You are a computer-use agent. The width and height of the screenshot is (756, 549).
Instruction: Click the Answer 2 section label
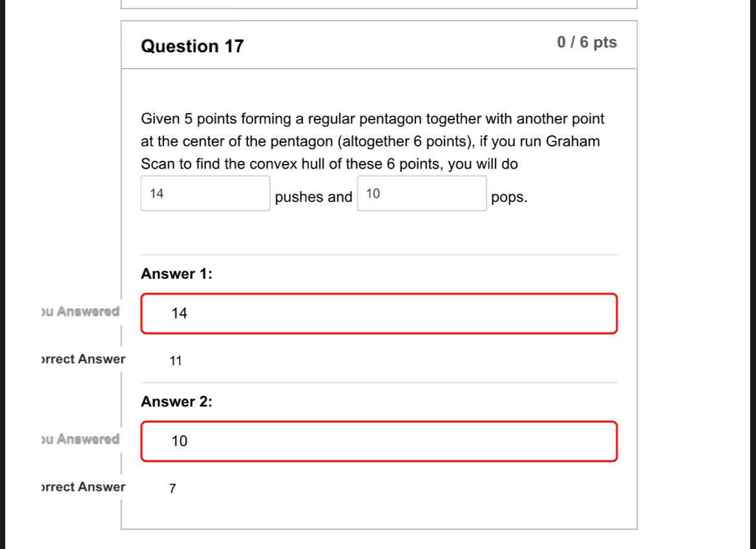[x=176, y=401]
